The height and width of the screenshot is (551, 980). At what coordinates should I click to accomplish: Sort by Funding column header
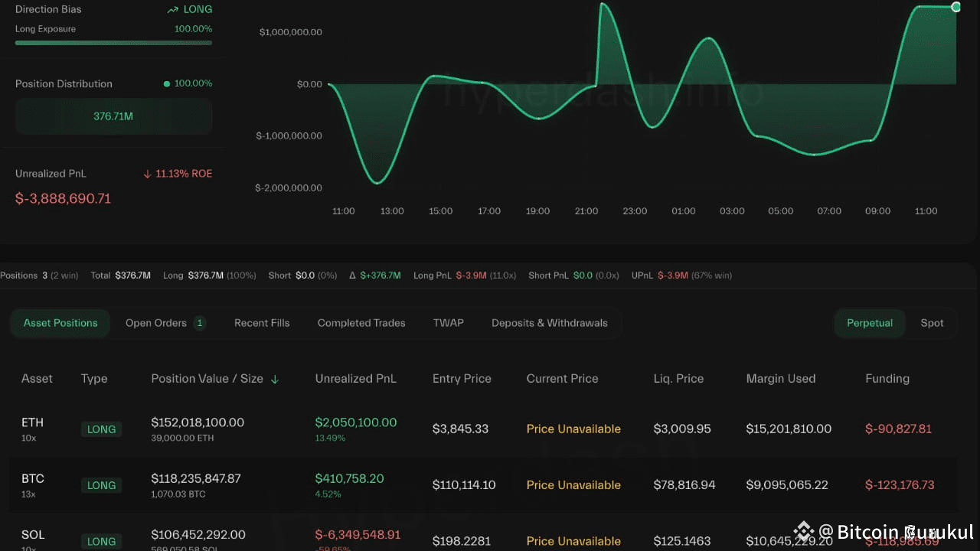887,379
